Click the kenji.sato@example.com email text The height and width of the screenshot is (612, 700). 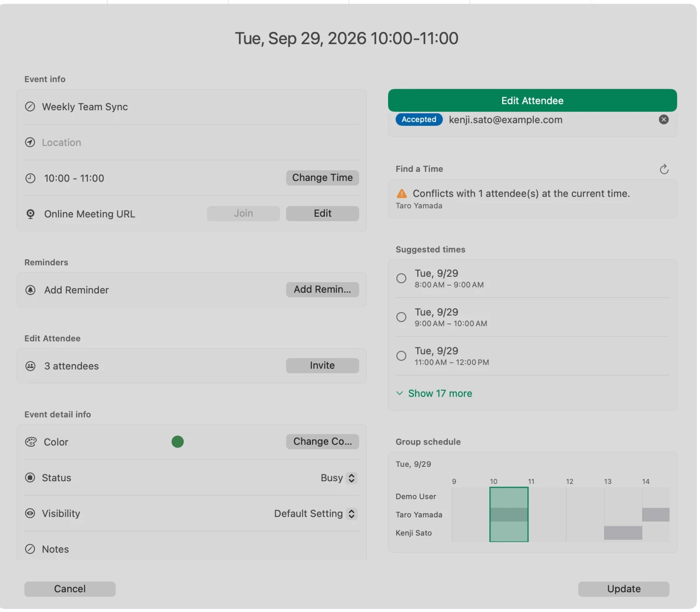pyautogui.click(x=506, y=120)
